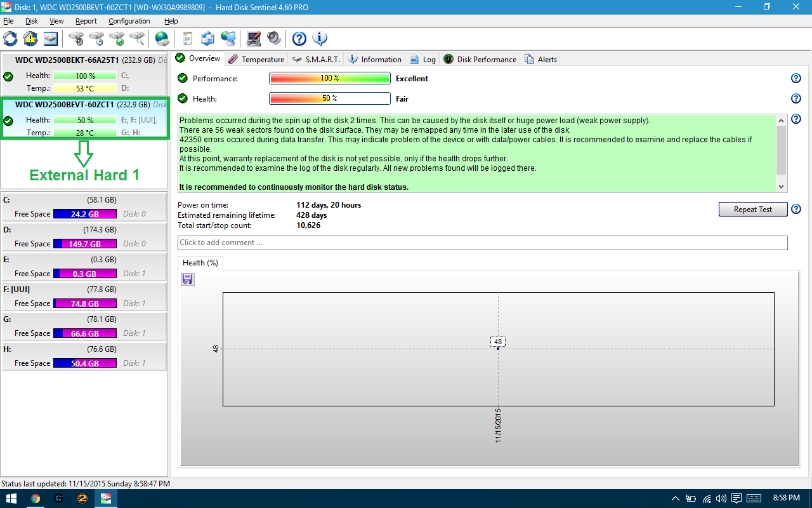Click the Refresh toolbar icon
812x508 pixels.
click(x=10, y=39)
